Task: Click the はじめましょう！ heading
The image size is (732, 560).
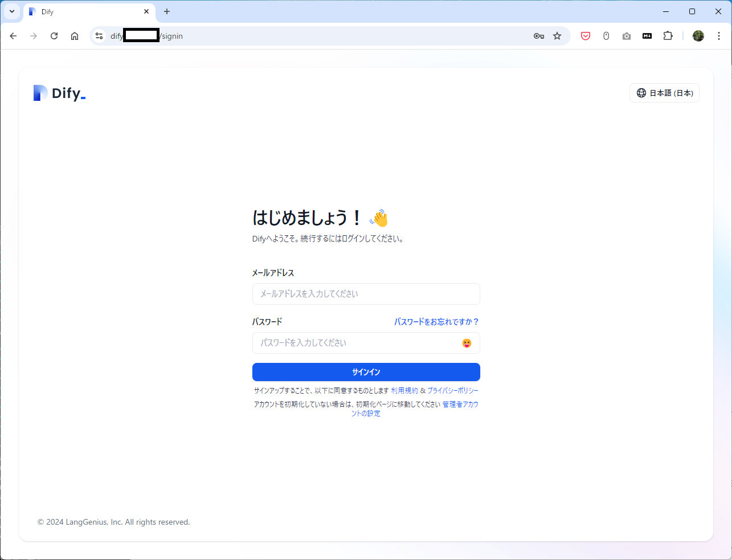Action: (308, 218)
